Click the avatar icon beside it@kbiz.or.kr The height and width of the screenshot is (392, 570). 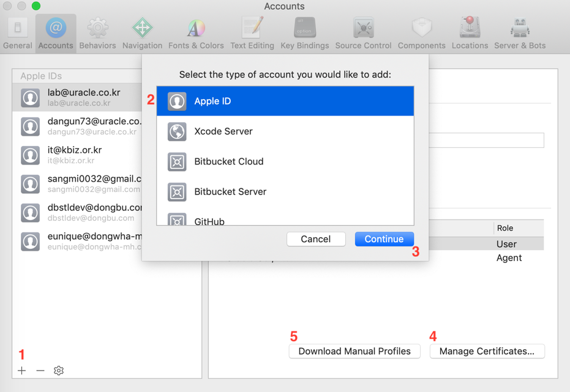[x=30, y=155]
